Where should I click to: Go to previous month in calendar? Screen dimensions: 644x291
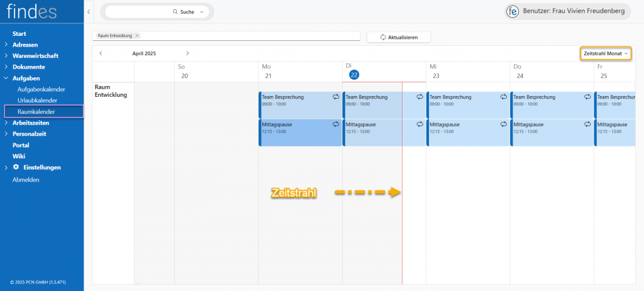click(x=101, y=53)
